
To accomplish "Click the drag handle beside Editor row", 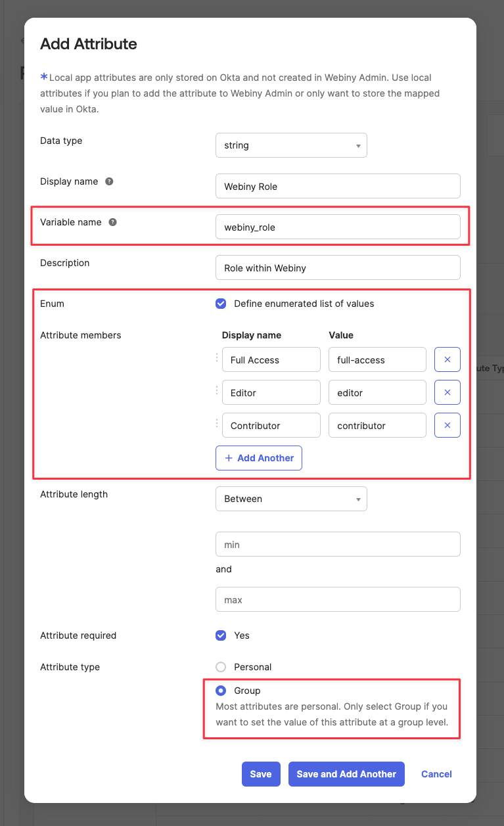I will click(217, 391).
